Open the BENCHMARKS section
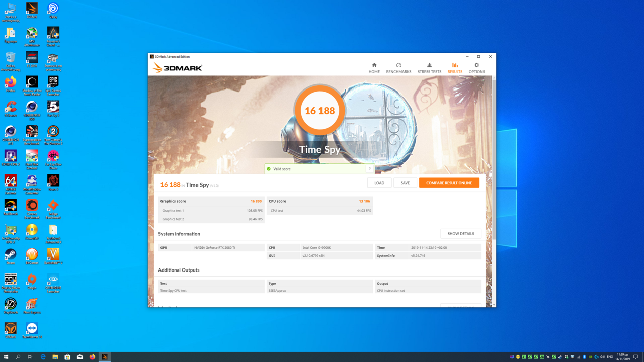This screenshot has height=362, width=644. (x=398, y=68)
